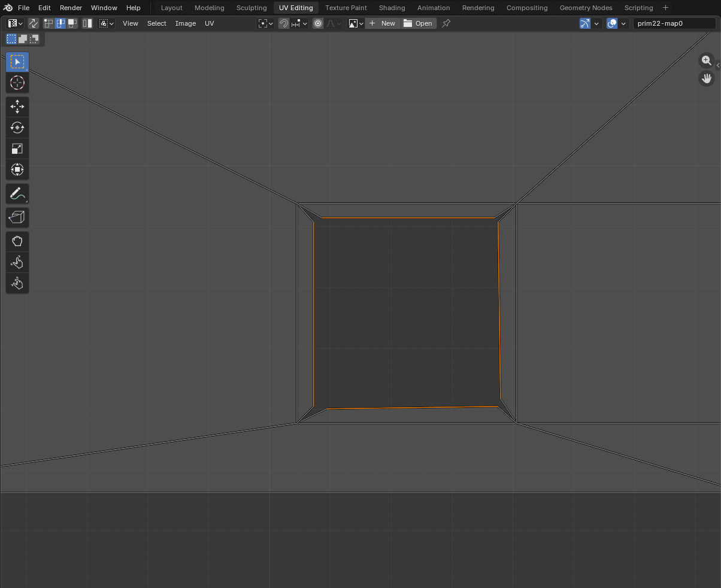Open the Help menu
Viewport: 721px width, 588px height.
[133, 8]
